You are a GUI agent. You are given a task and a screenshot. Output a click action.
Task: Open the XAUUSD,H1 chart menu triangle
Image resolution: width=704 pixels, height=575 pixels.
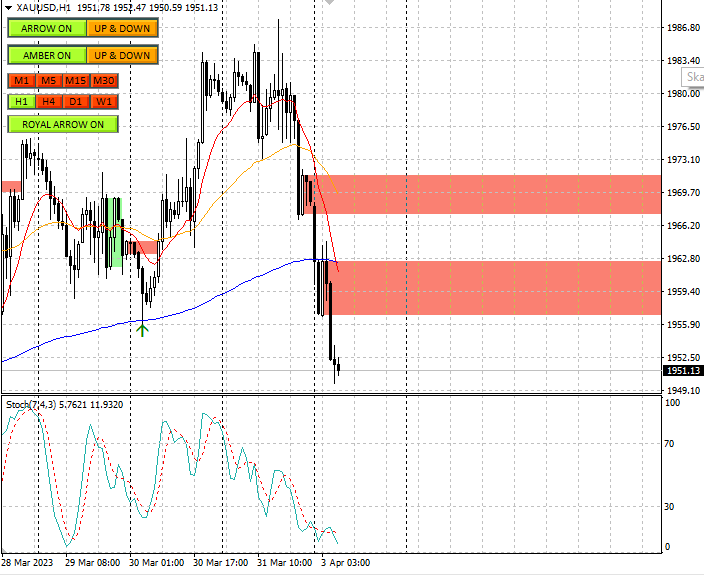[x=8, y=8]
